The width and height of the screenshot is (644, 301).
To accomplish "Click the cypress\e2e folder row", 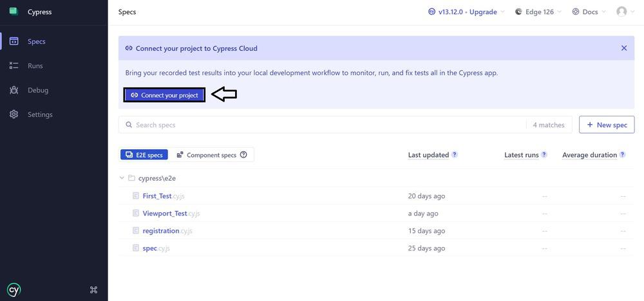I will point(376,178).
